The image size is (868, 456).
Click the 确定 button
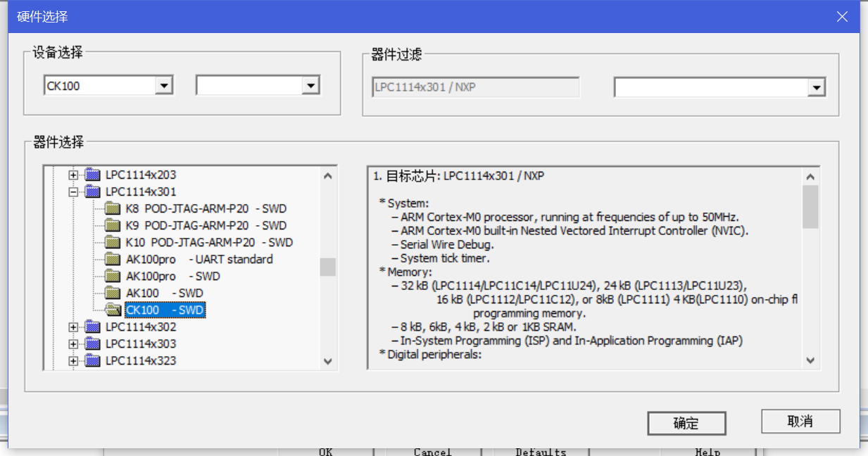click(686, 423)
